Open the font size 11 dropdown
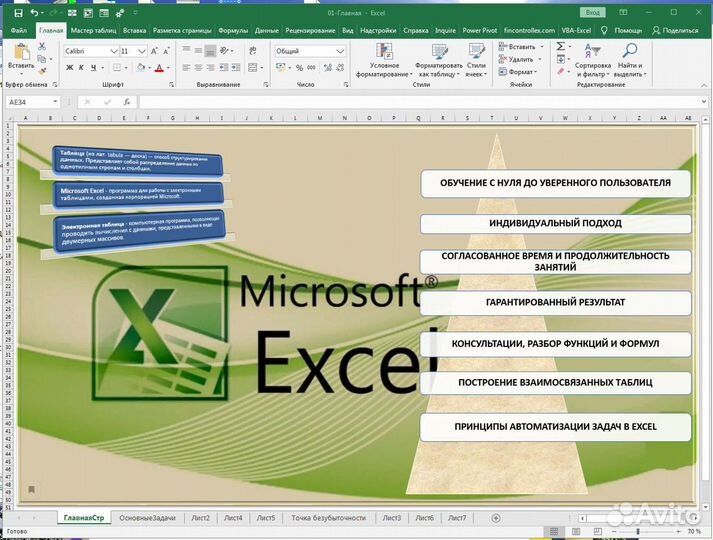713x540 pixels. (x=141, y=51)
